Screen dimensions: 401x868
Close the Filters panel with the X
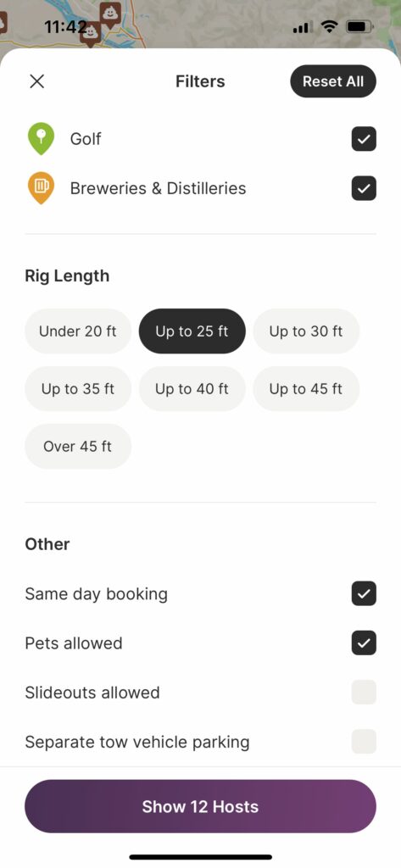[36, 81]
